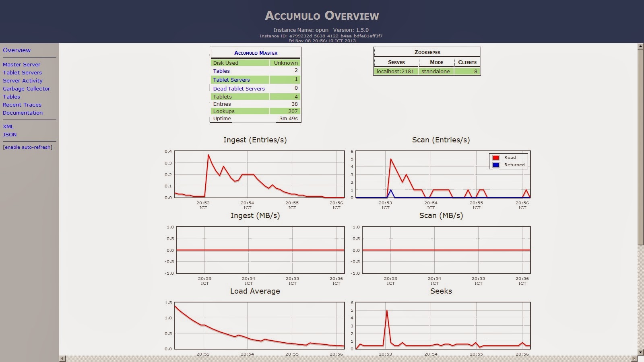Click the Ingest (MB/s) chart

click(x=260, y=250)
